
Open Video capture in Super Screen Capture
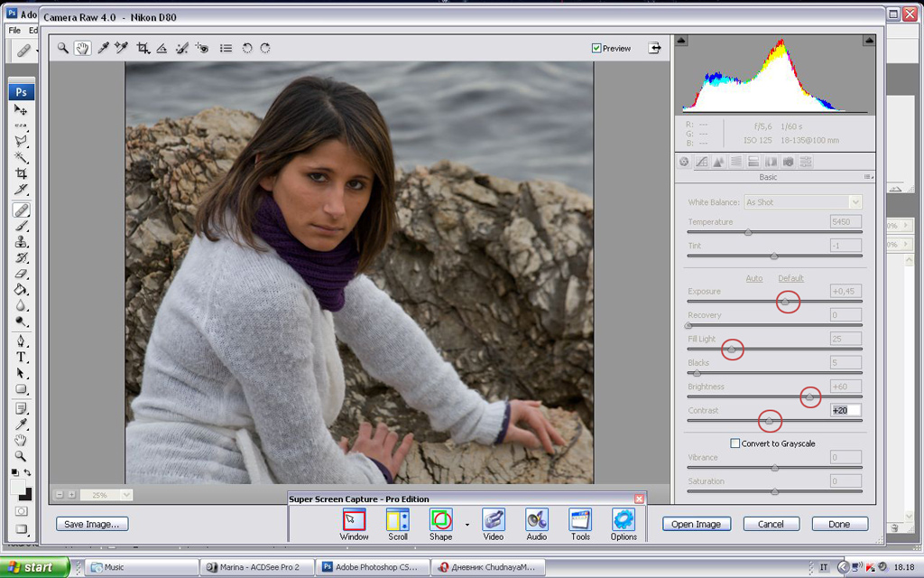(x=494, y=525)
